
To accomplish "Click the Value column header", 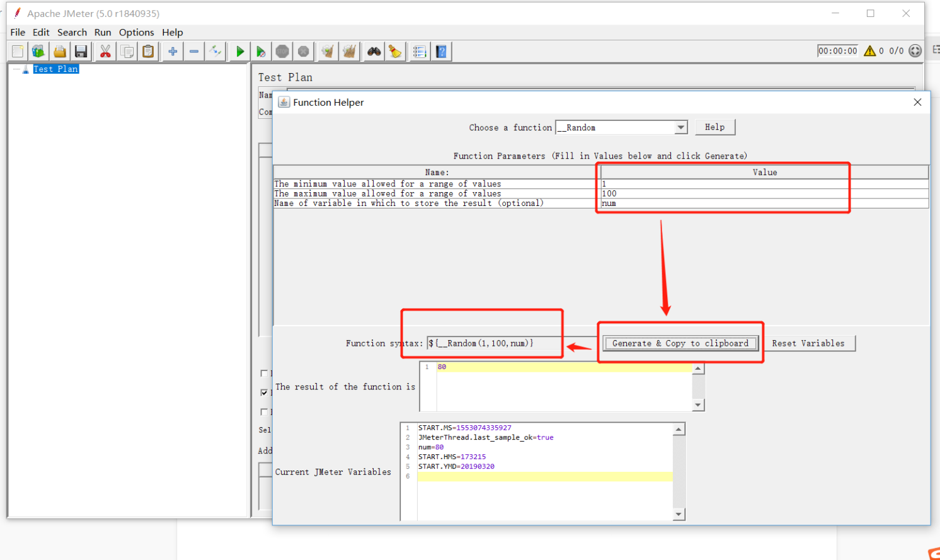I will tap(764, 172).
